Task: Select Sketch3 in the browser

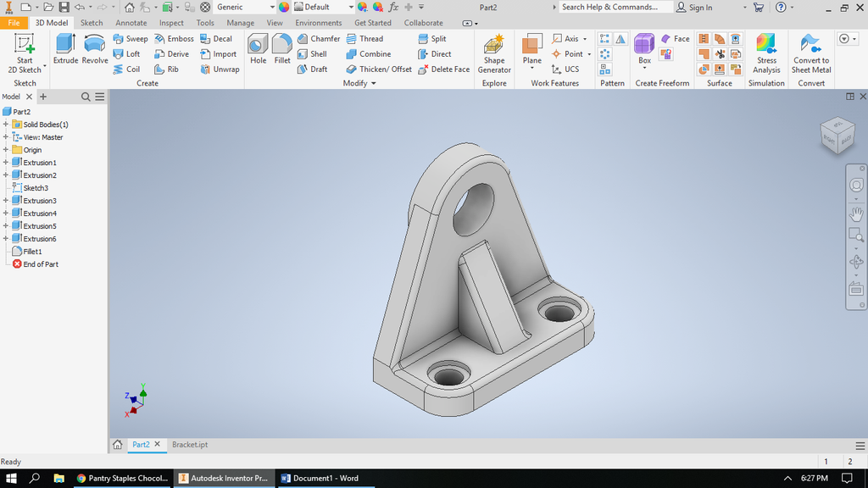Action: 36,188
